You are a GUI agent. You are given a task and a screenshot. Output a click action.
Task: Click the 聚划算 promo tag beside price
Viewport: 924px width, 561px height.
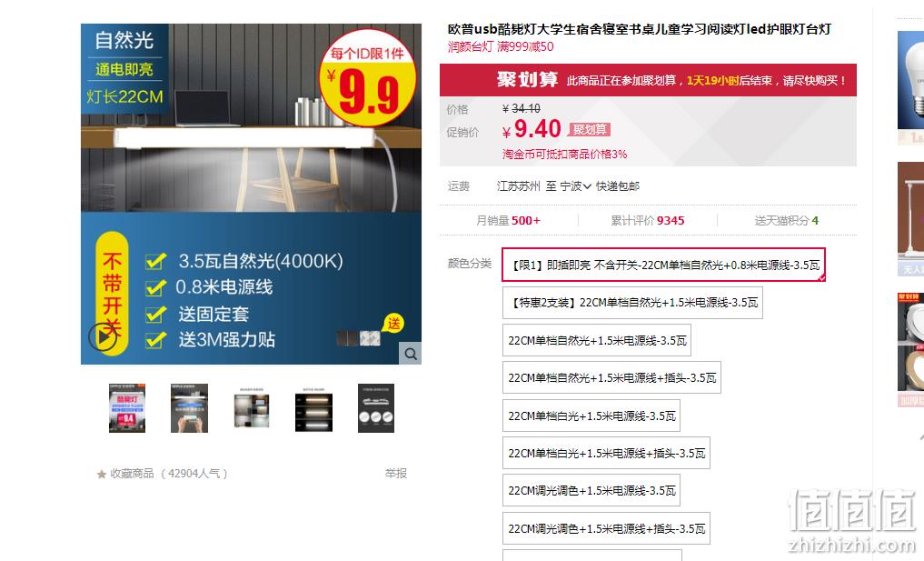click(x=589, y=130)
